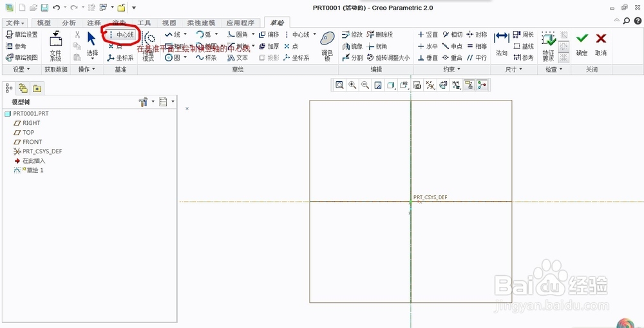Choose the 圆 circle sketch tool

[x=173, y=58]
